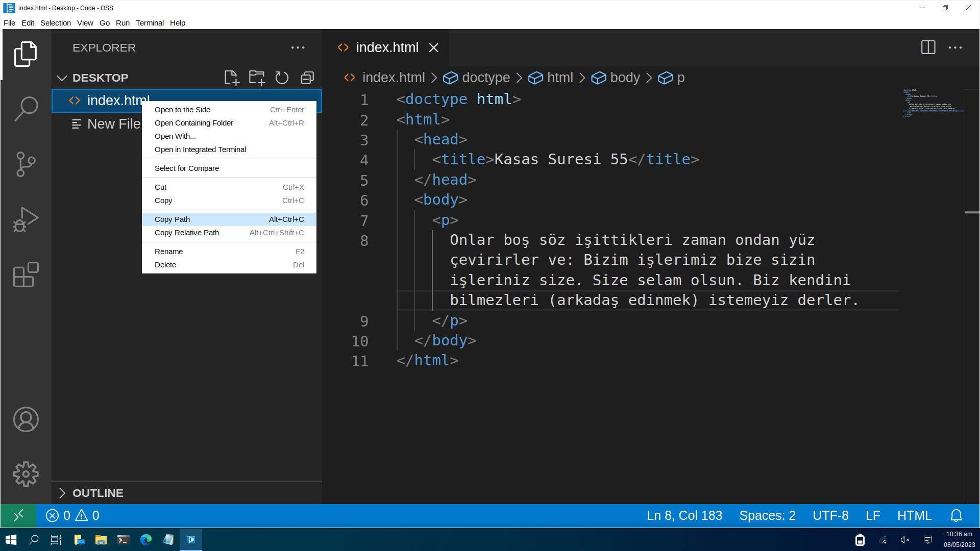
Task: Open the Extensions view
Action: 26,275
